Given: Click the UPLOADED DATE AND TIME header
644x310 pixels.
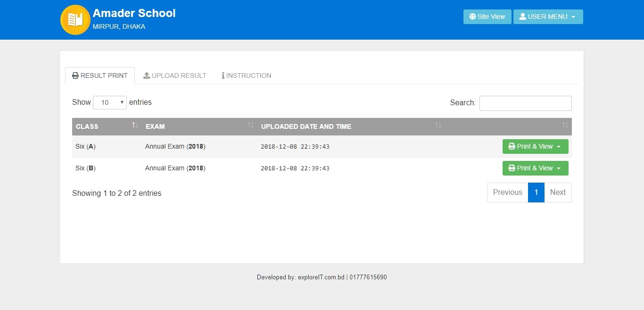Looking at the screenshot, I should click(x=351, y=126).
